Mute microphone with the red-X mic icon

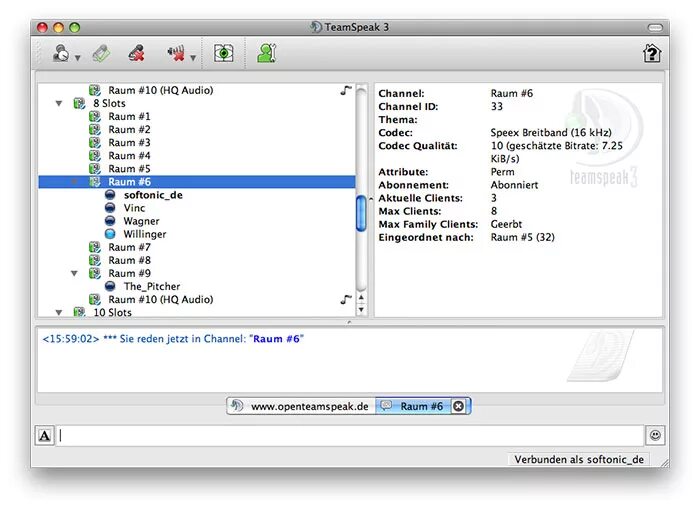coord(137,53)
